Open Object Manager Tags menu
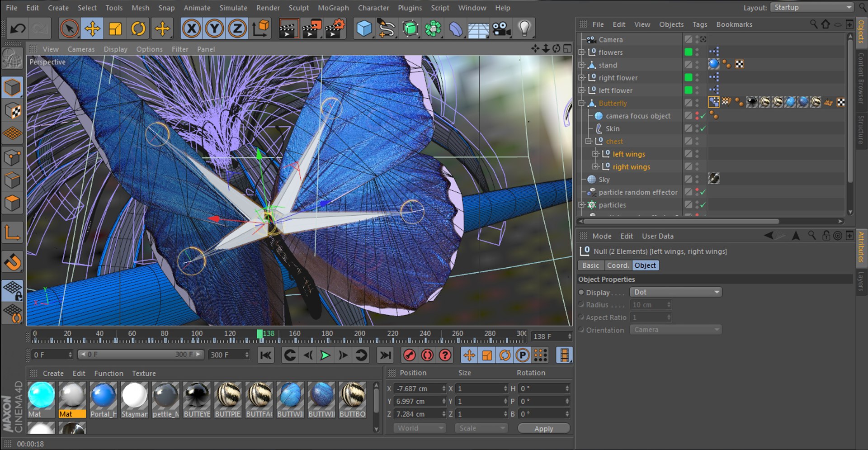This screenshot has height=450, width=868. click(699, 24)
